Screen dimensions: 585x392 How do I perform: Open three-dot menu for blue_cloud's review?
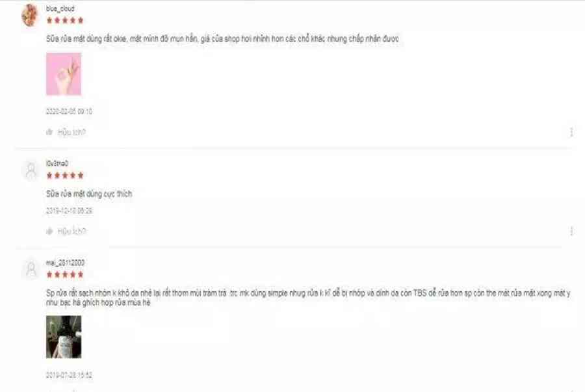pyautogui.click(x=571, y=132)
